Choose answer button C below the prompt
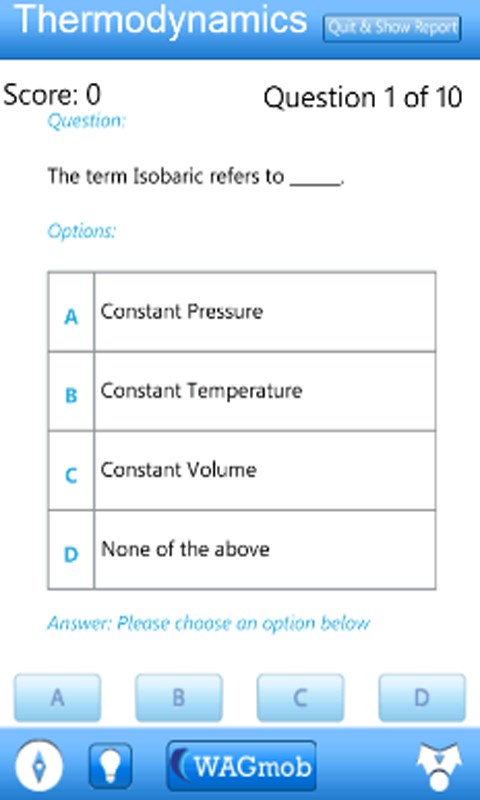This screenshot has height=800, width=480. click(x=300, y=697)
